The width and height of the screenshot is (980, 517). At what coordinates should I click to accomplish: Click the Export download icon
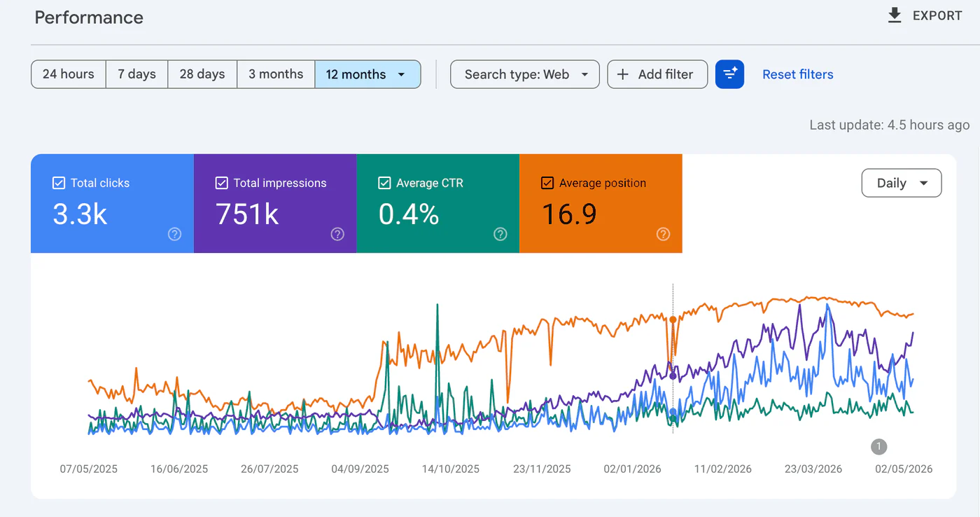coord(895,15)
